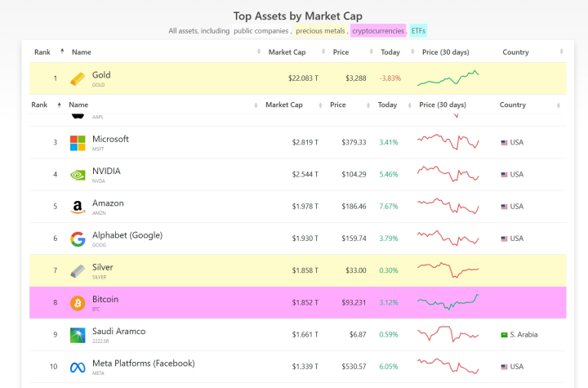
Task: Open the Alphabet (Google) company page
Action: coord(127,235)
